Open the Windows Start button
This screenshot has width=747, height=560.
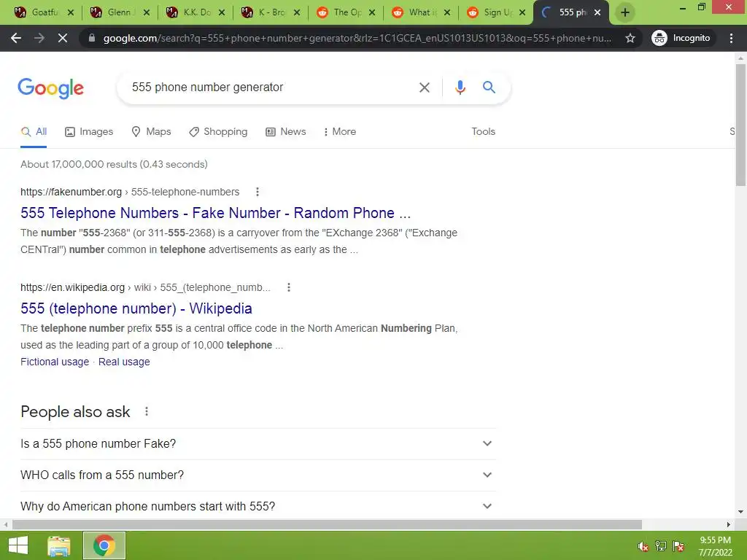point(18,545)
